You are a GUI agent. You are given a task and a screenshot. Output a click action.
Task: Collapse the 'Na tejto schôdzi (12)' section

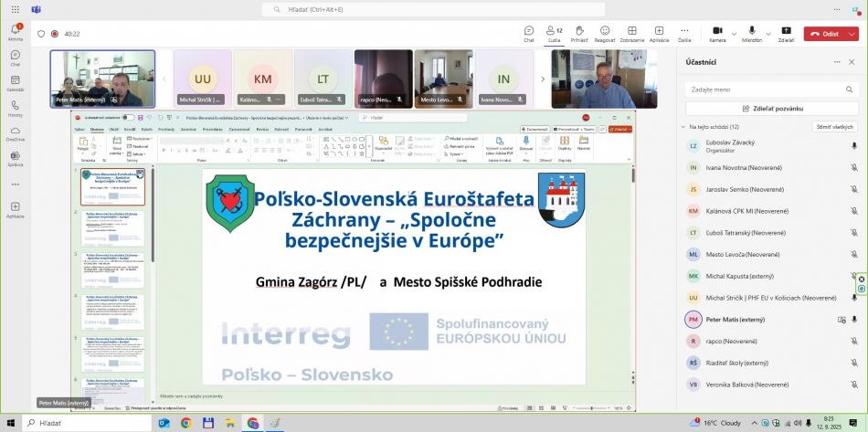(x=683, y=127)
